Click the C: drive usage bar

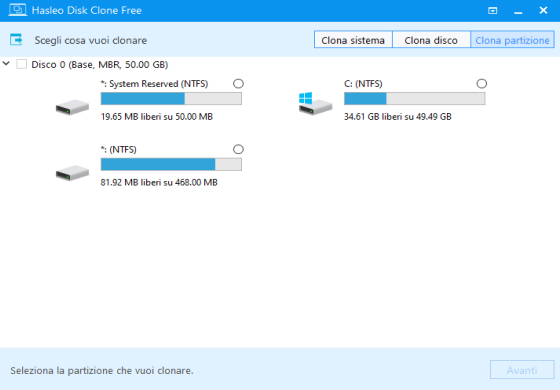tap(414, 99)
